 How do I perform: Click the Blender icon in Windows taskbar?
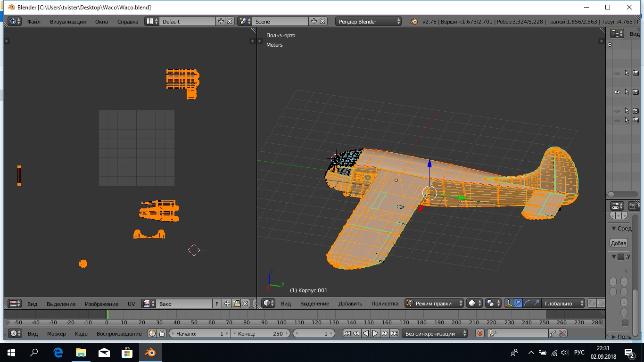150,353
